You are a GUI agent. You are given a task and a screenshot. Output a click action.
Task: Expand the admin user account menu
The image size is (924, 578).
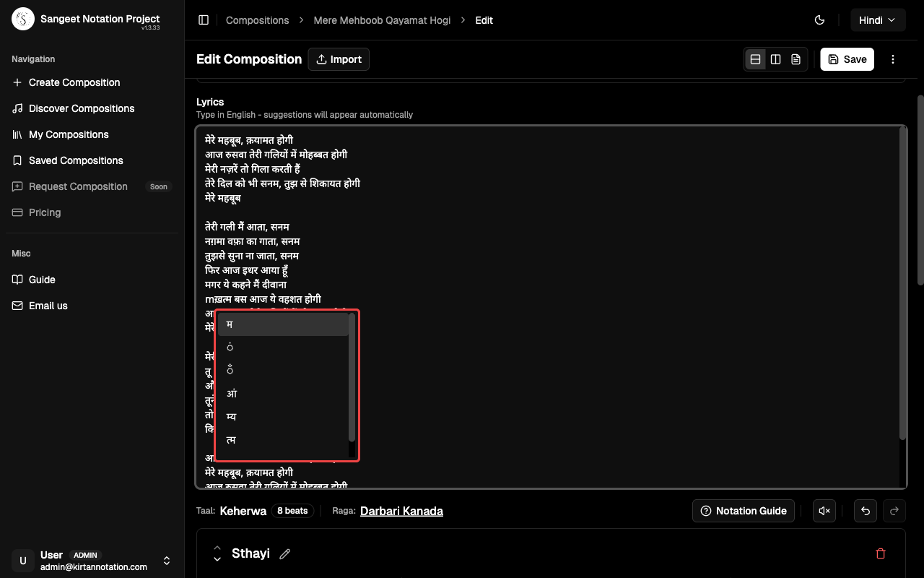[x=166, y=560]
